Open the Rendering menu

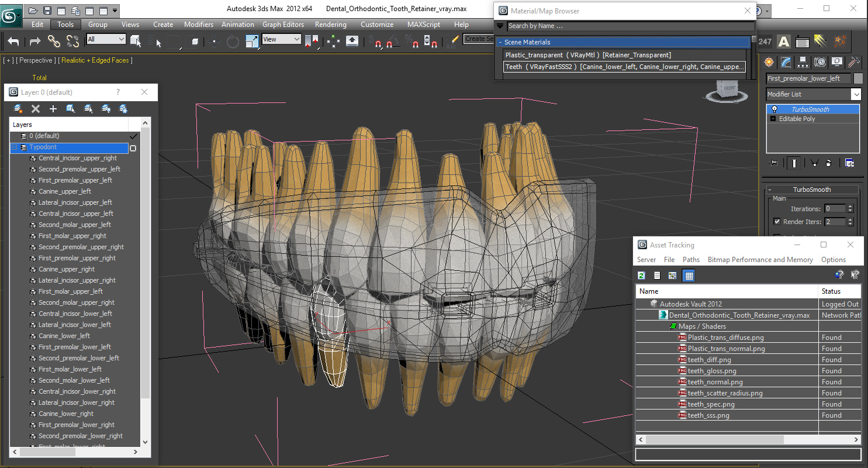331,25
